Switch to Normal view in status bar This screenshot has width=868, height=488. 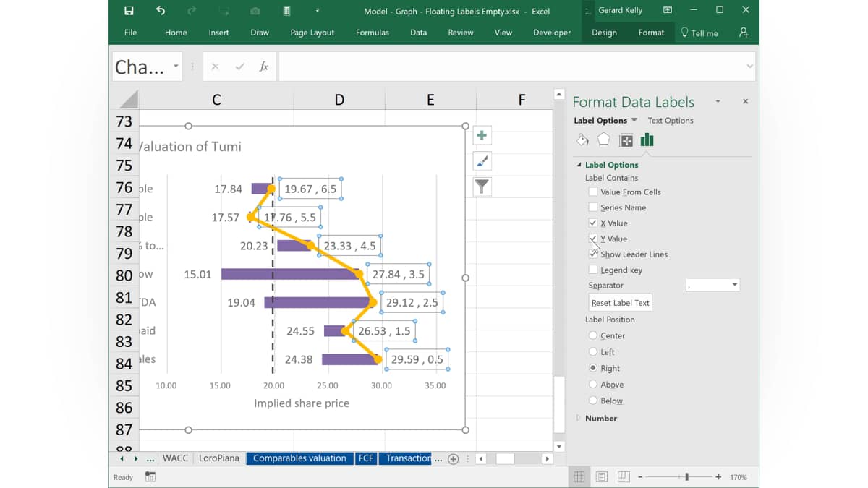click(579, 477)
